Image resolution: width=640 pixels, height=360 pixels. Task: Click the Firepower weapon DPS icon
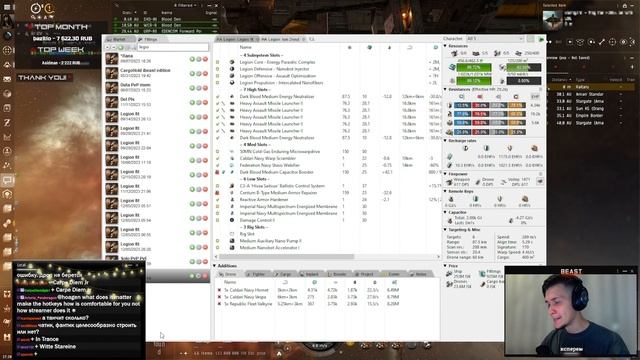449,182
